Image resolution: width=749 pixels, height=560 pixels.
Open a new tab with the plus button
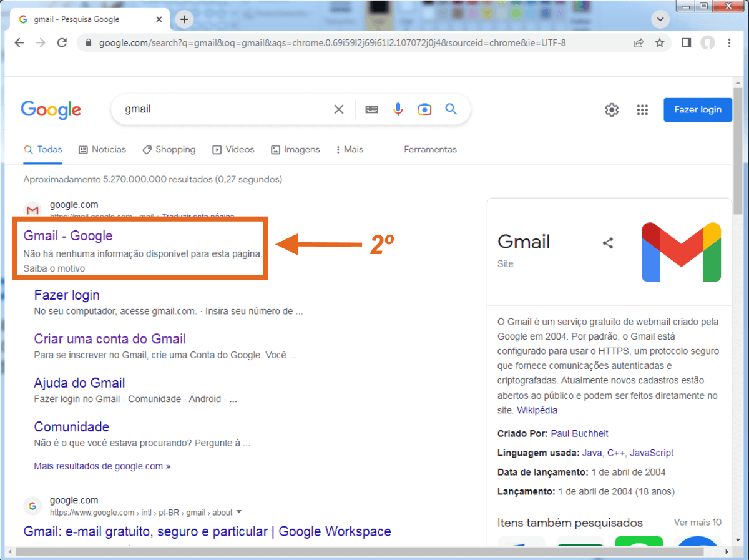184,19
